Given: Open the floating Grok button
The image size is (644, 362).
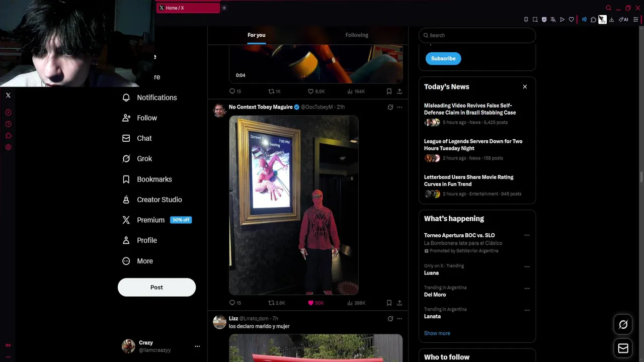Looking at the screenshot, I should pyautogui.click(x=623, y=325).
